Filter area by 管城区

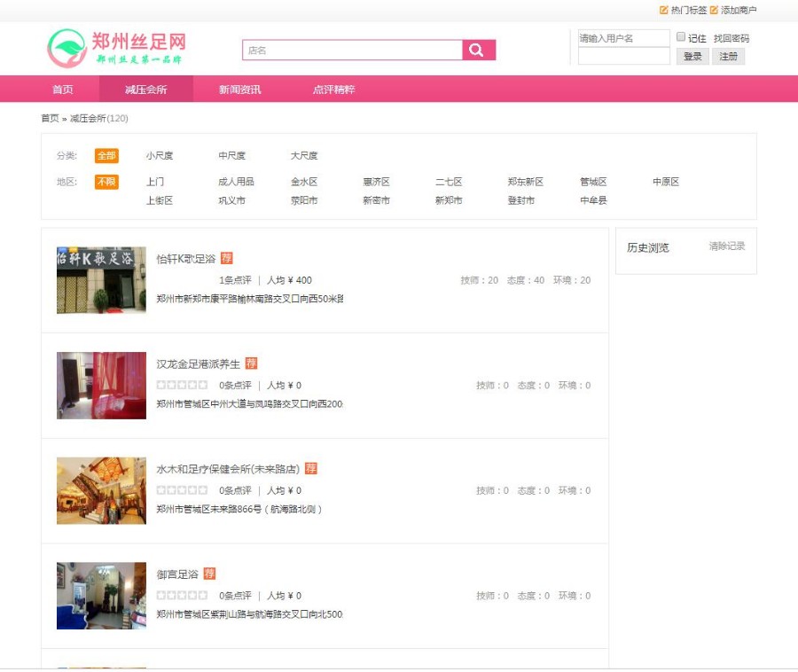(x=593, y=182)
